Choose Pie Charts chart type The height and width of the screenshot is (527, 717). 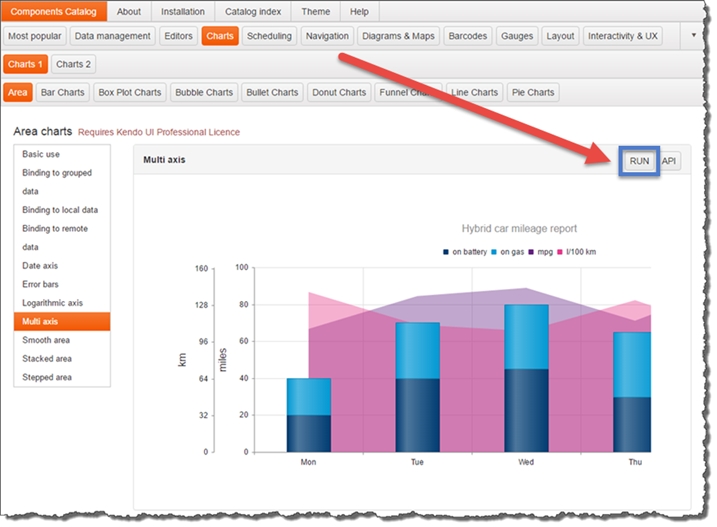pos(532,92)
